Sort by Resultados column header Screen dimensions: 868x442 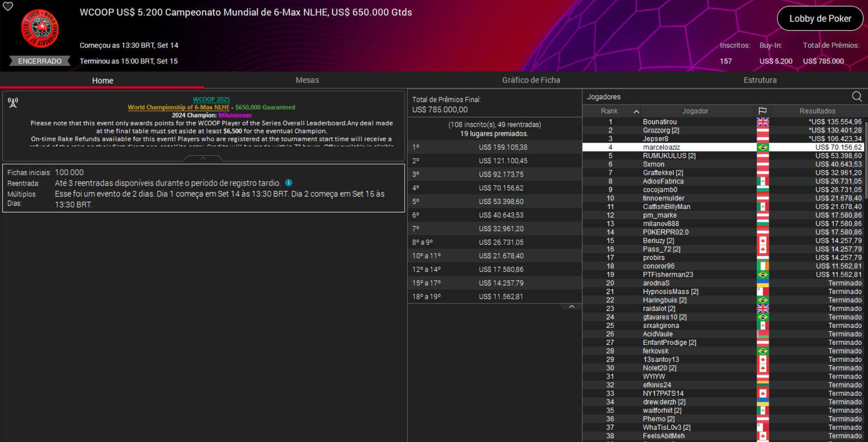coord(817,111)
